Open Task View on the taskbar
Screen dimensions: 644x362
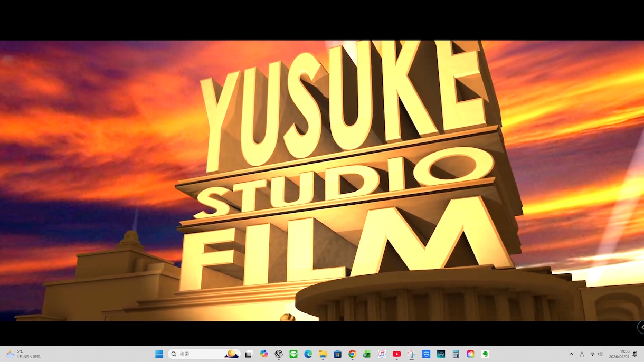249,354
